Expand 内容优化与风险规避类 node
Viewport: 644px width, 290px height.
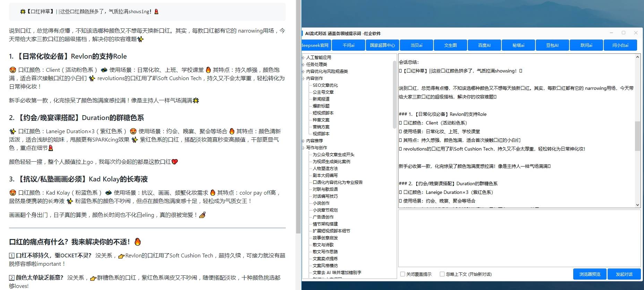pos(303,71)
